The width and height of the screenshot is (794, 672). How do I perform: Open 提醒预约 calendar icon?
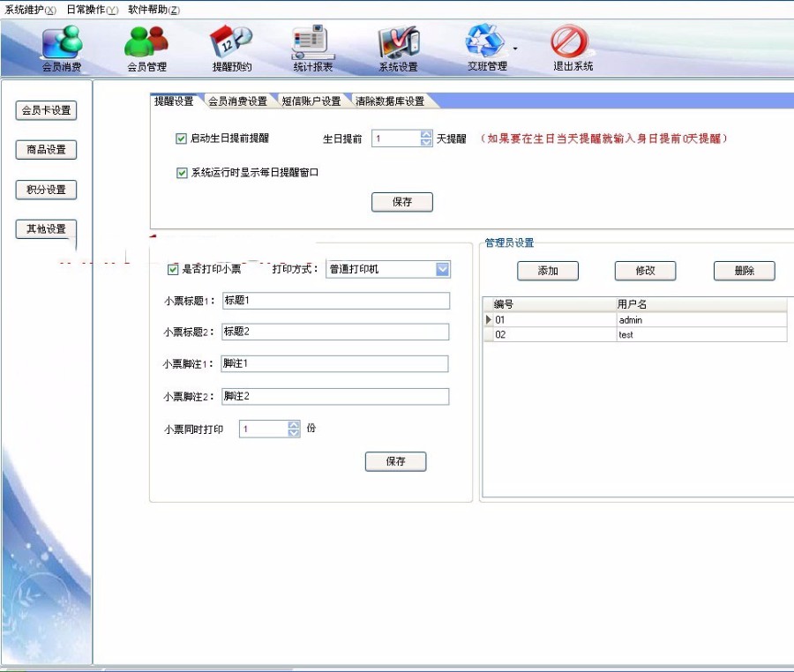point(232,48)
